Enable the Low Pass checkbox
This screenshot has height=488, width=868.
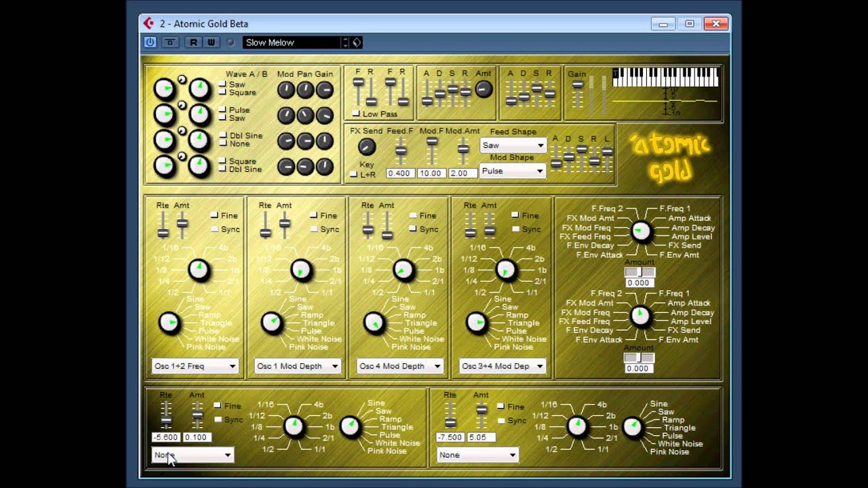(355, 114)
